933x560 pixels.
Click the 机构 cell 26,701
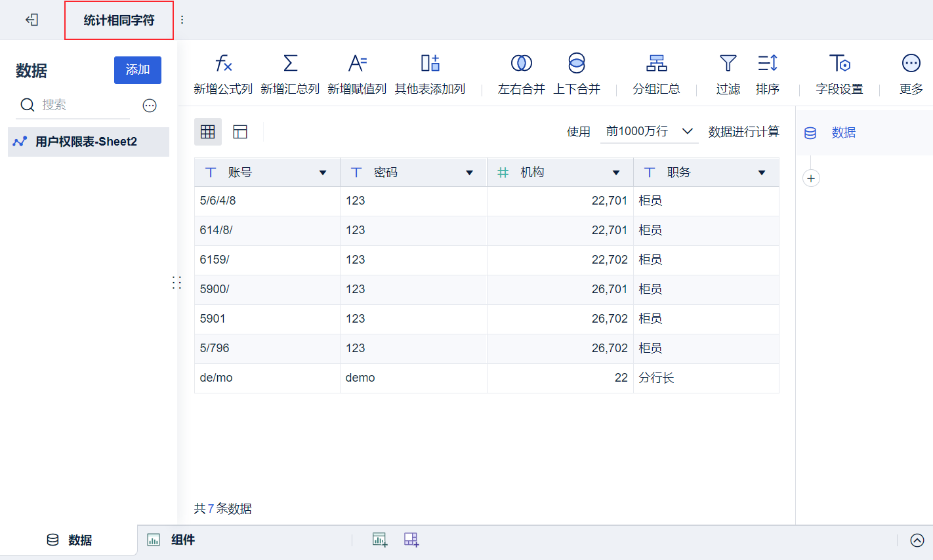pos(560,289)
